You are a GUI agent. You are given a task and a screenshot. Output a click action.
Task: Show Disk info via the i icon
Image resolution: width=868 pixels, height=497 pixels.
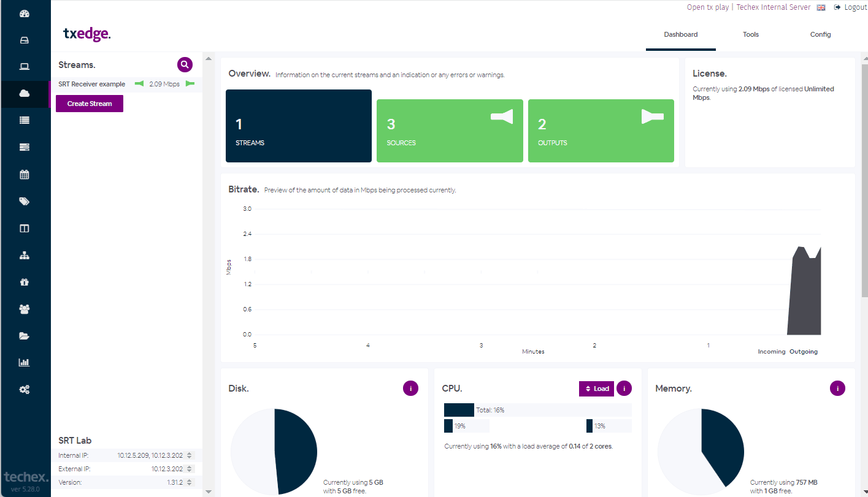[410, 388]
